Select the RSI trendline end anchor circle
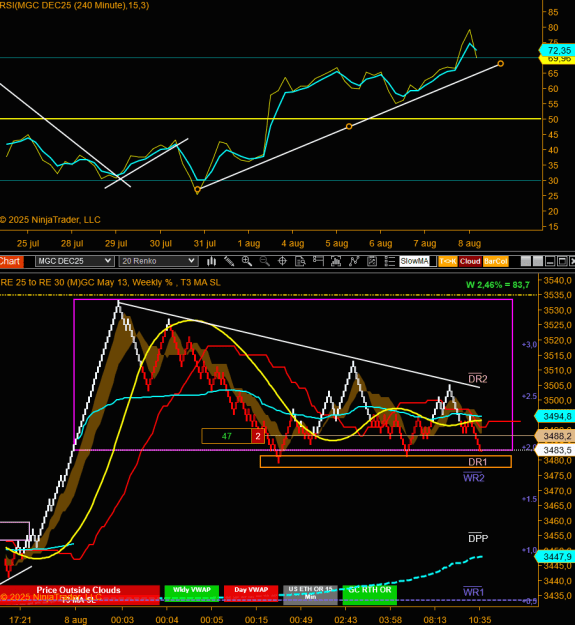575x625 pixels. tap(500, 64)
